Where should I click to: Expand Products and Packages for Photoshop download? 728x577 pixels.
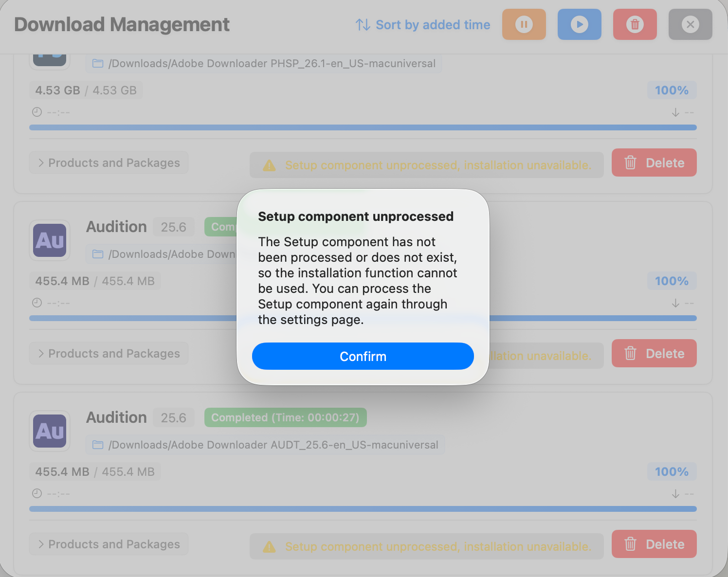[109, 163]
